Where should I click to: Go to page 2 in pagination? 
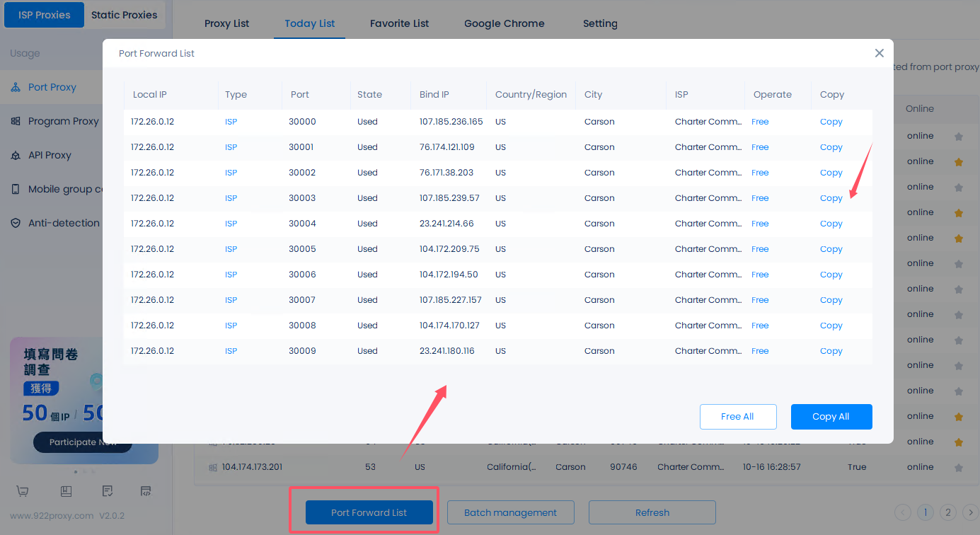point(948,512)
